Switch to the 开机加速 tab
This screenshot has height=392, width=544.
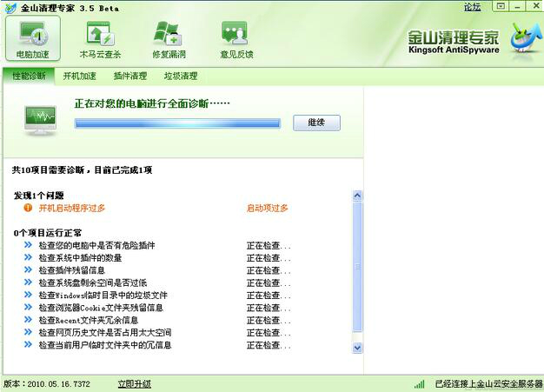pos(80,76)
